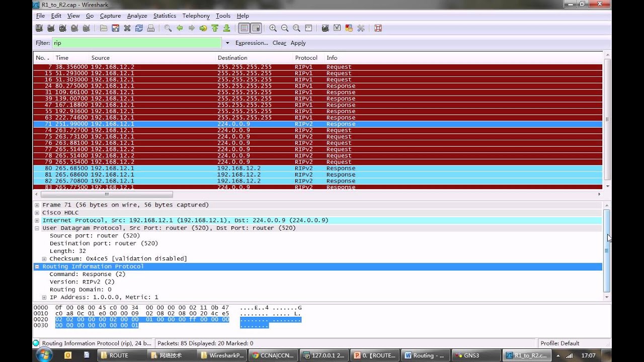This screenshot has width=644, height=362.
Task: Find a packet with magnifier icon
Action: tap(168, 28)
